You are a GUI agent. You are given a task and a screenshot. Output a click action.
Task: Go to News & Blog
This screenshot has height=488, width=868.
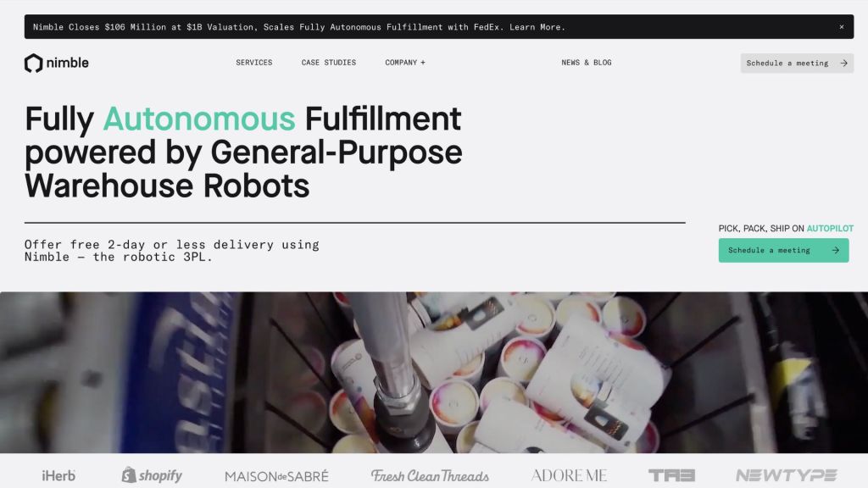[587, 63]
